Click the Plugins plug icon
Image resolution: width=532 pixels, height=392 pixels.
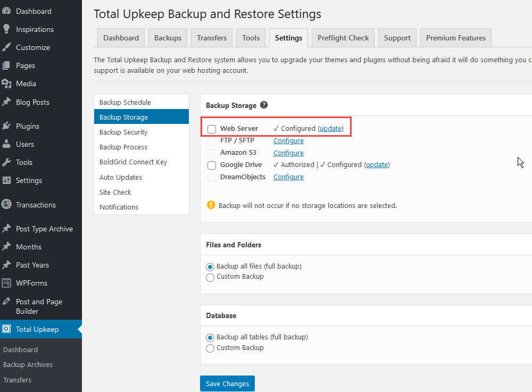pos(6,126)
